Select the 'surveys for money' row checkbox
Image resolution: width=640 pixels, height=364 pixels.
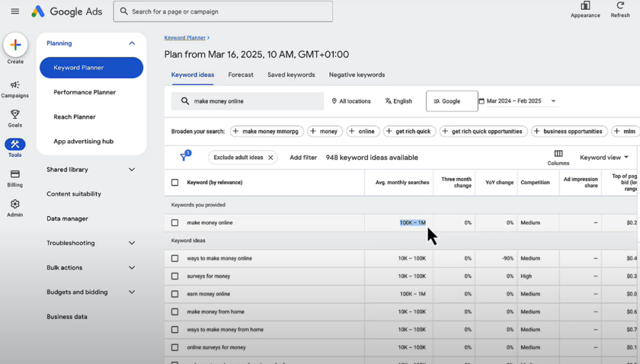(175, 276)
